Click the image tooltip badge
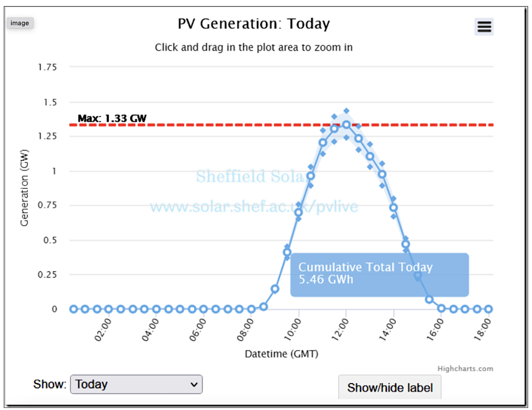Image resolution: width=532 pixels, height=410 pixels. click(x=20, y=23)
